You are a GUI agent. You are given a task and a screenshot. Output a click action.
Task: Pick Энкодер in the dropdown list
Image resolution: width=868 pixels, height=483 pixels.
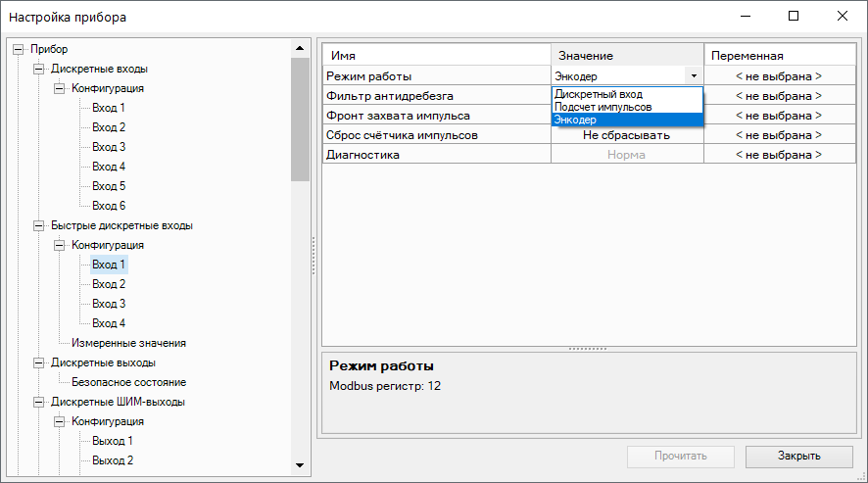[x=575, y=120]
